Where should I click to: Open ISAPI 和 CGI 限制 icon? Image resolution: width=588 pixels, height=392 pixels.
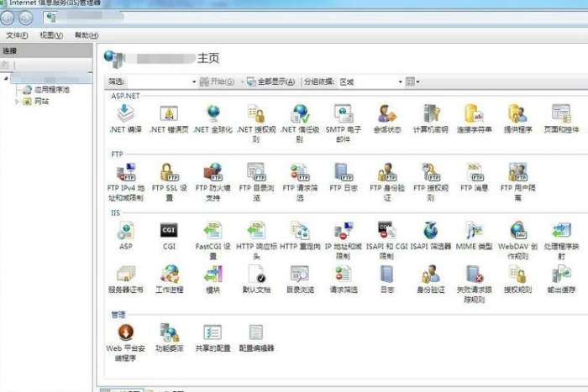(x=387, y=241)
